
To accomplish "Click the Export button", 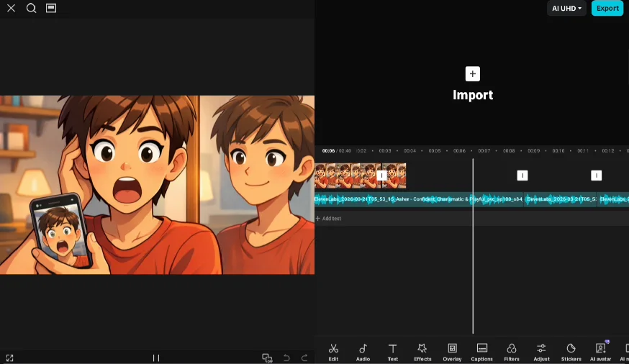I will [607, 9].
